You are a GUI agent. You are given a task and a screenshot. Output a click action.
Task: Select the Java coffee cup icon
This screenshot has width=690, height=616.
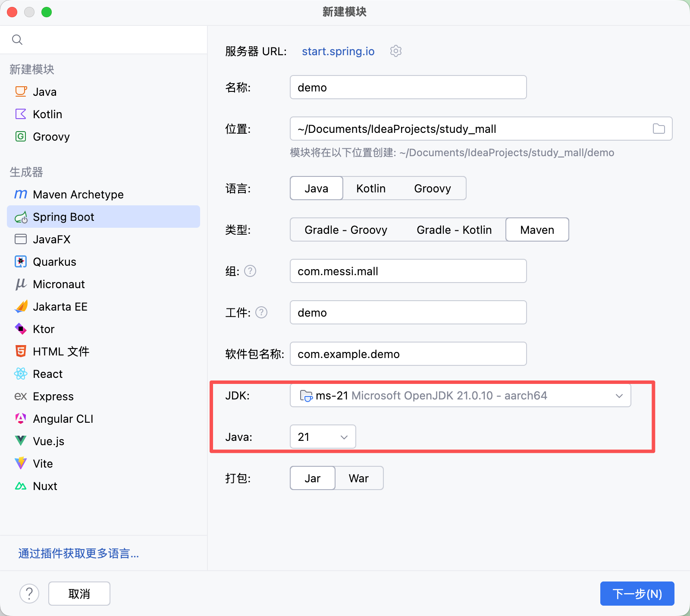21,91
